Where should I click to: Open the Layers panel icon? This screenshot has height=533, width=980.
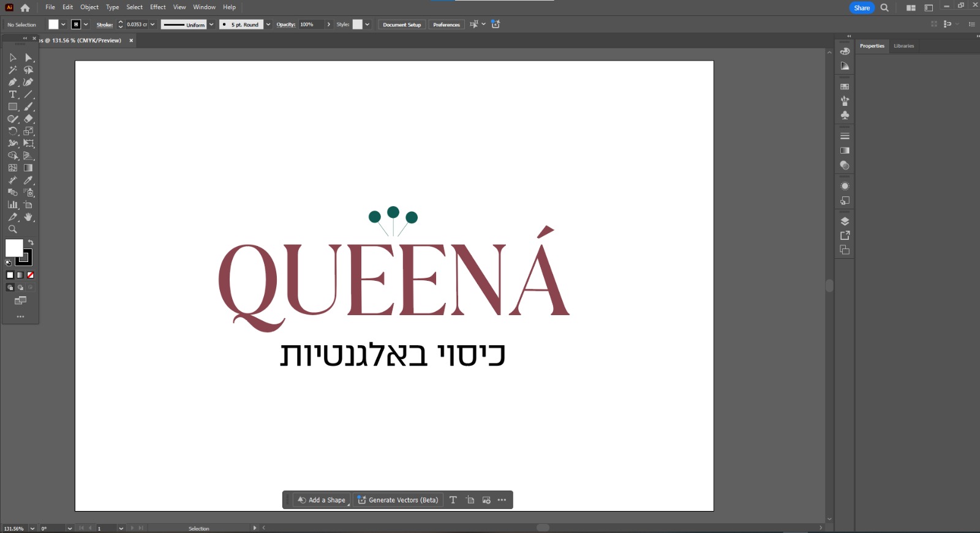(845, 222)
